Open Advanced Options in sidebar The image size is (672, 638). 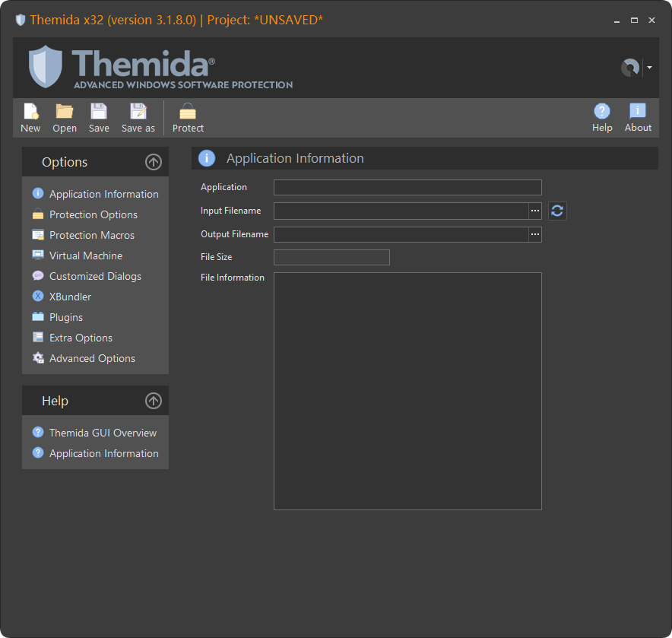tap(92, 359)
